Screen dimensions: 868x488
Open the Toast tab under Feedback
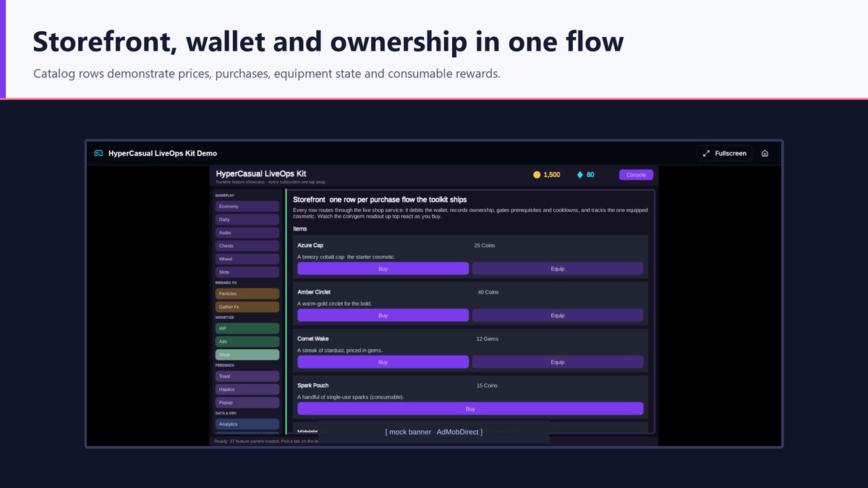pos(247,376)
